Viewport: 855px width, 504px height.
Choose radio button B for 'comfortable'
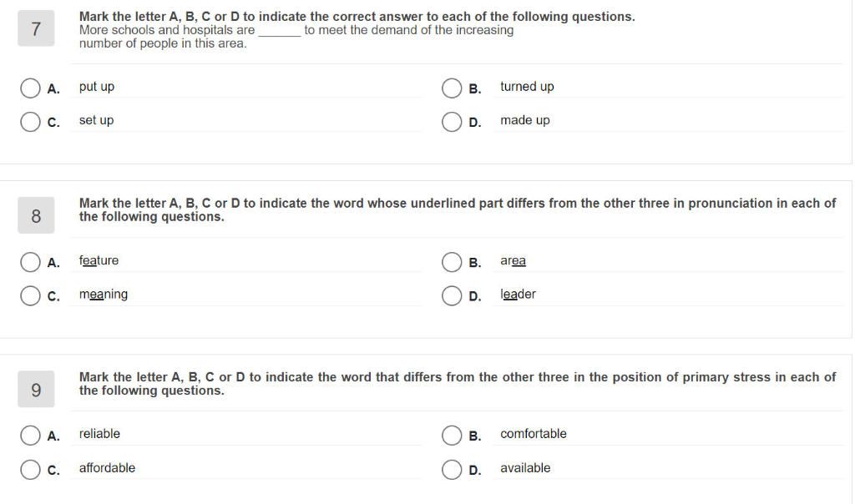tap(452, 436)
